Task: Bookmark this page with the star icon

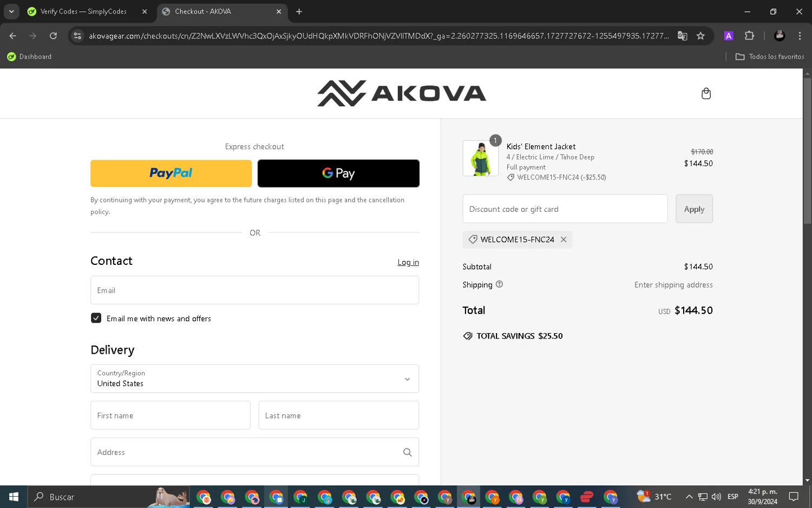Action: [700, 36]
